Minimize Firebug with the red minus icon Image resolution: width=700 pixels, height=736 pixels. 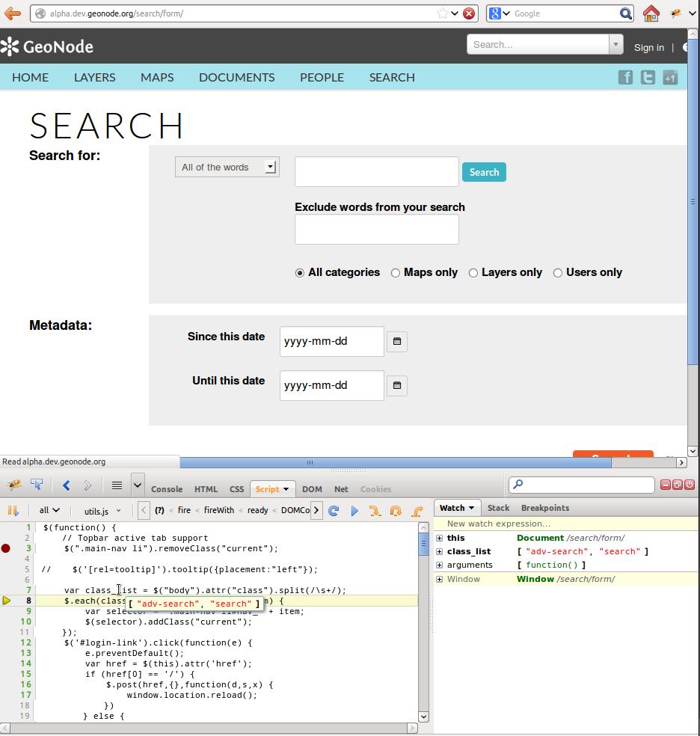[x=666, y=485]
